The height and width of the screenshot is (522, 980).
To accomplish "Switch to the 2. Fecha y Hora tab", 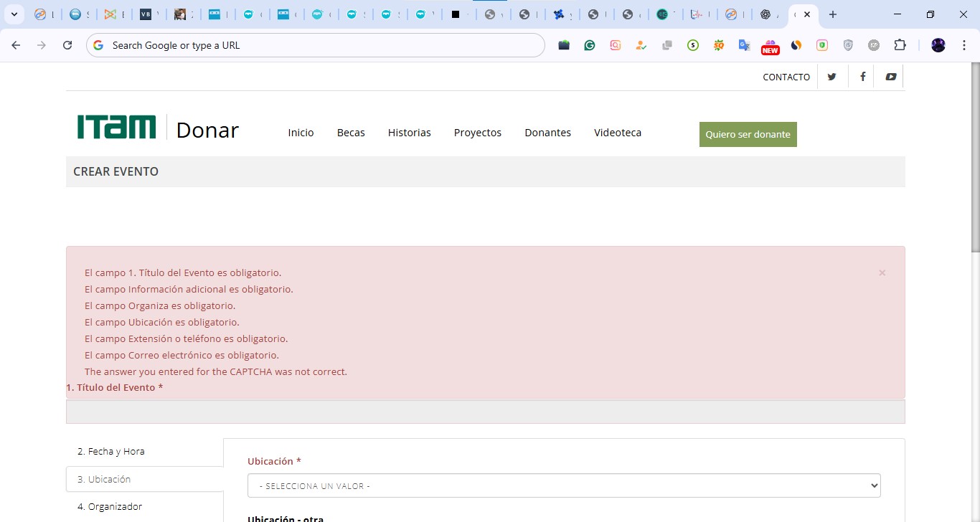I will [111, 452].
